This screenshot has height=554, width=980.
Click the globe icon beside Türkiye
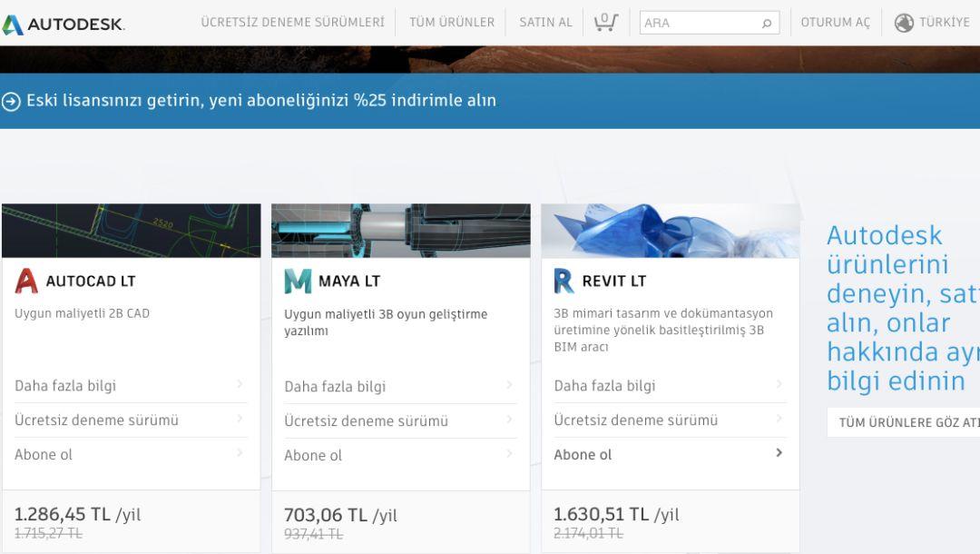click(x=904, y=23)
